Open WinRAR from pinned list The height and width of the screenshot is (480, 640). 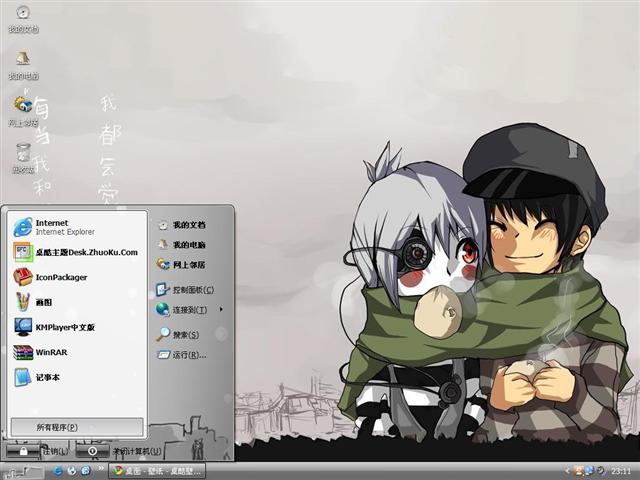pyautogui.click(x=78, y=352)
